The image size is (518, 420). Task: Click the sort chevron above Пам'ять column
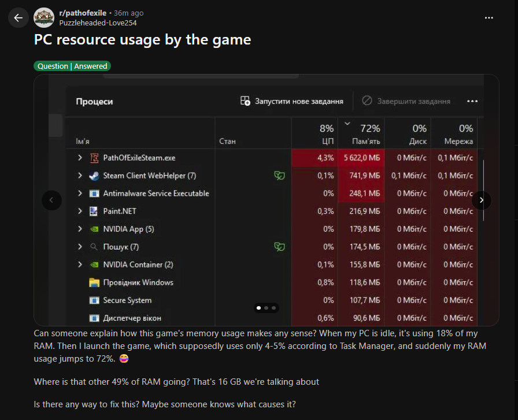[347, 124]
